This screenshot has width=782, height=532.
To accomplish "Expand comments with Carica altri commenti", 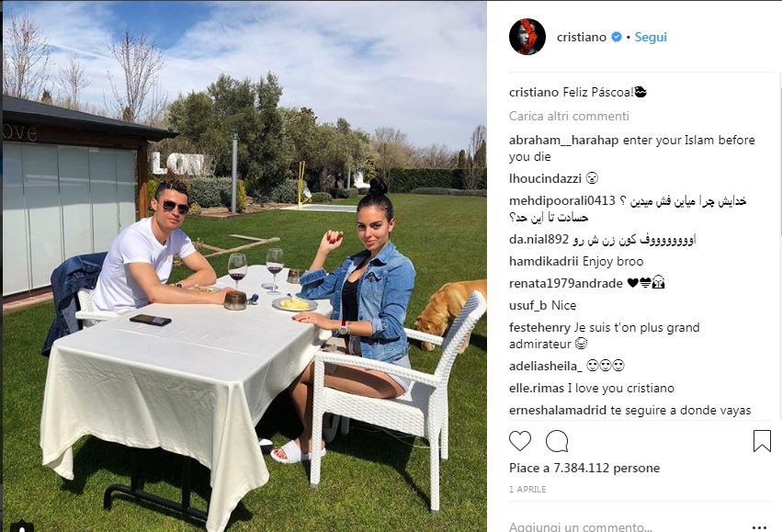I will pyautogui.click(x=569, y=116).
